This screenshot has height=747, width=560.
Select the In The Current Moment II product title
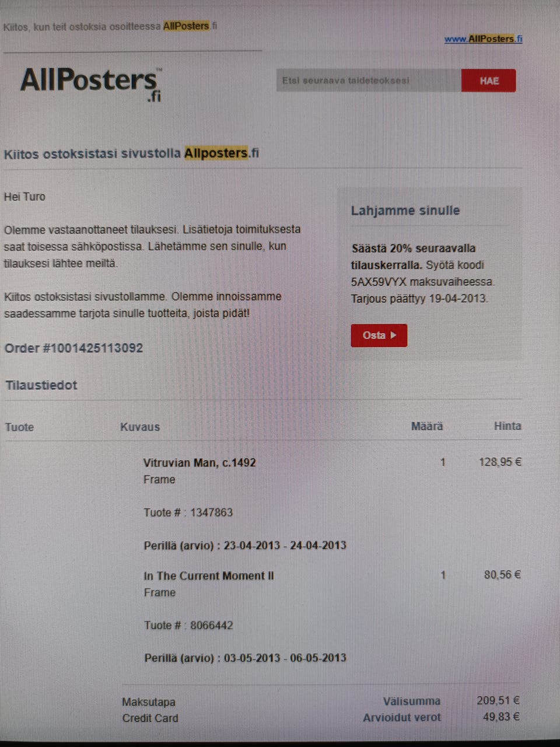209,576
